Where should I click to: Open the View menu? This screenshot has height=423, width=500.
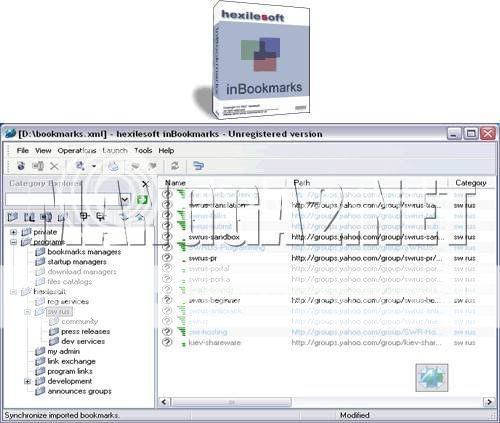43,151
